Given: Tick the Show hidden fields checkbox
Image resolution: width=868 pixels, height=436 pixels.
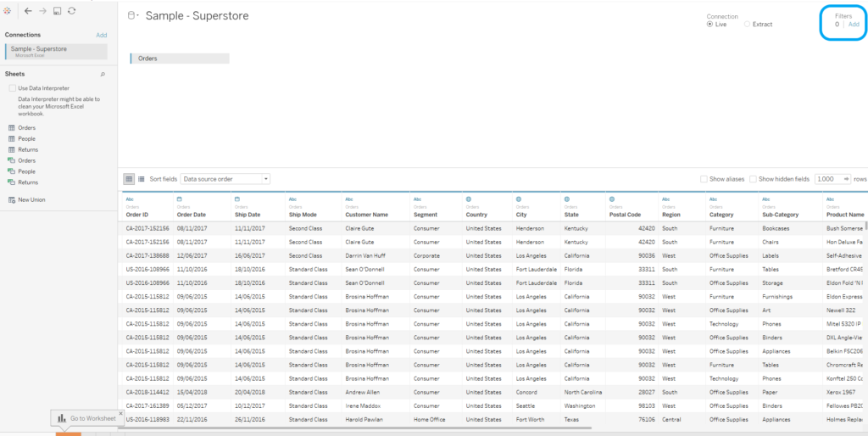Looking at the screenshot, I should pyautogui.click(x=753, y=179).
